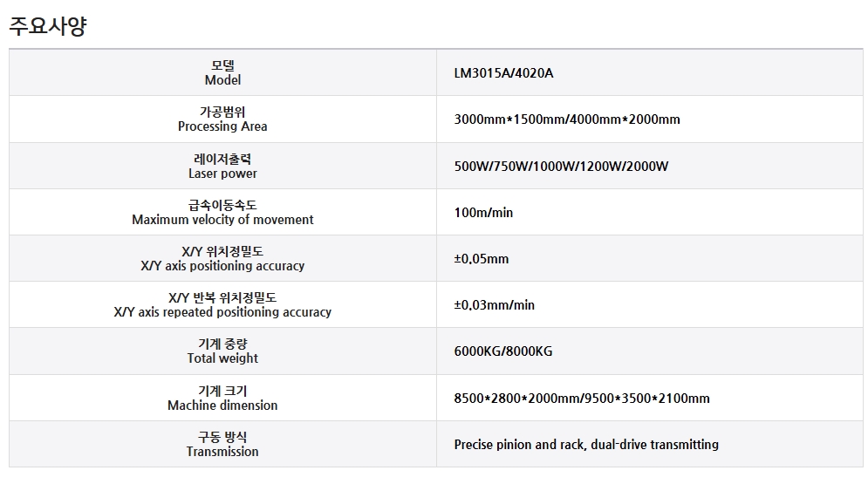Click Precise pinion and rack text

[x=519, y=445]
